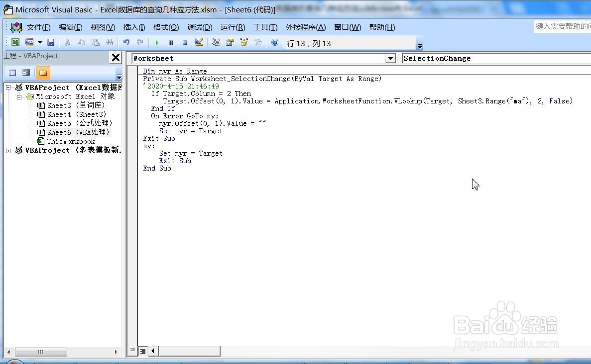Click project pane horizontal scrollbar thumb
Image resolution: width=591 pixels, height=364 pixels.
pos(41,353)
